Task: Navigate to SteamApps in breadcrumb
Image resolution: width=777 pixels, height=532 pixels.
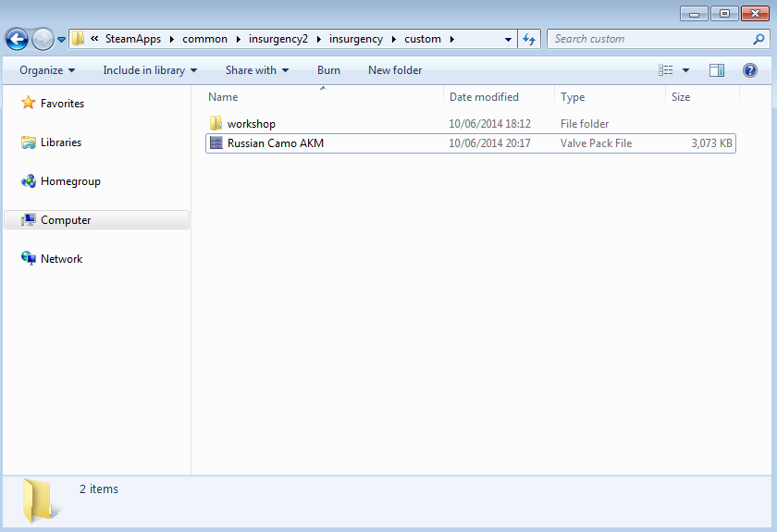Action: point(133,39)
